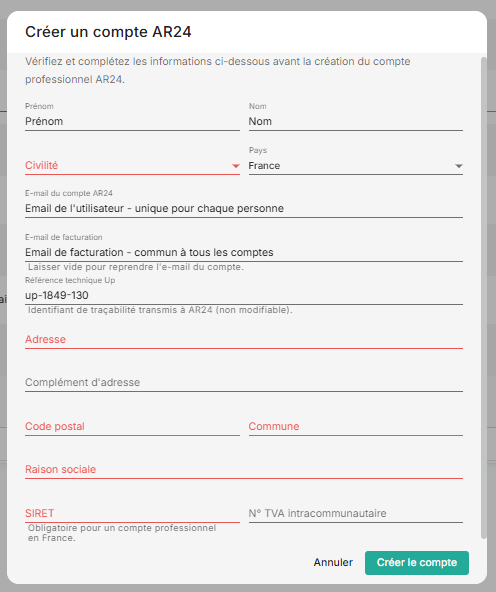
Task: Select the Référence technique Up field
Action: (x=244, y=295)
